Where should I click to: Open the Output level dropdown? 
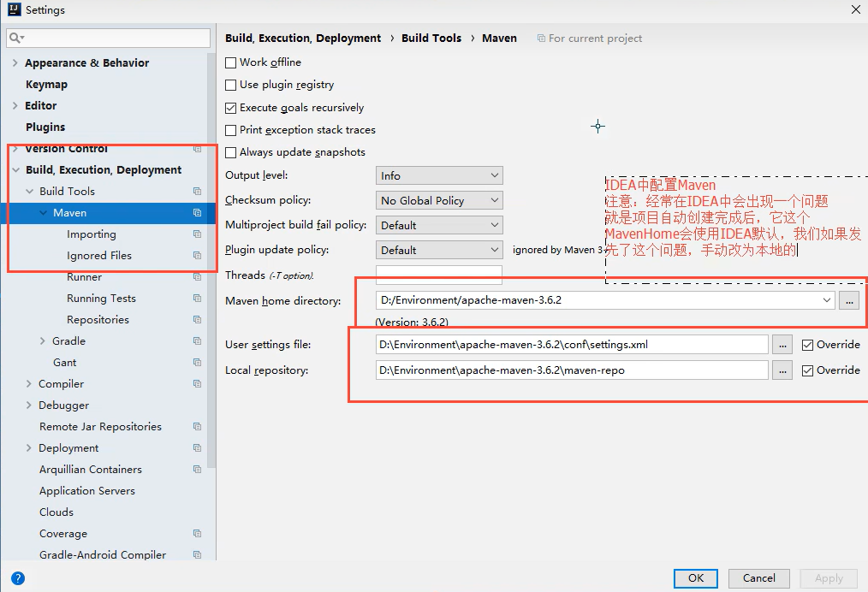click(439, 175)
